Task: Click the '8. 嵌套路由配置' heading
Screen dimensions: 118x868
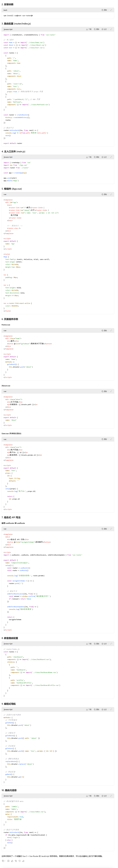Action: (10, 638)
